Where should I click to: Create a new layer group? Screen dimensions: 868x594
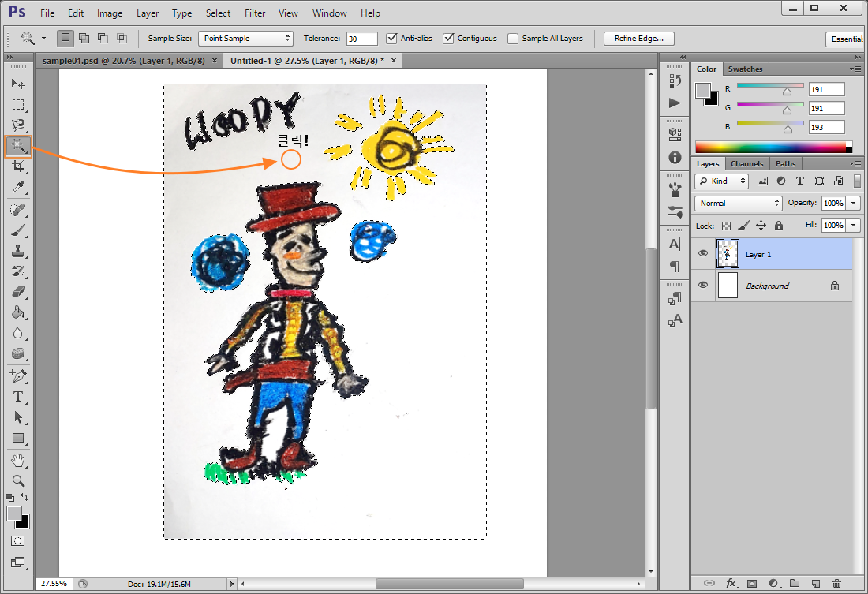pos(795,583)
